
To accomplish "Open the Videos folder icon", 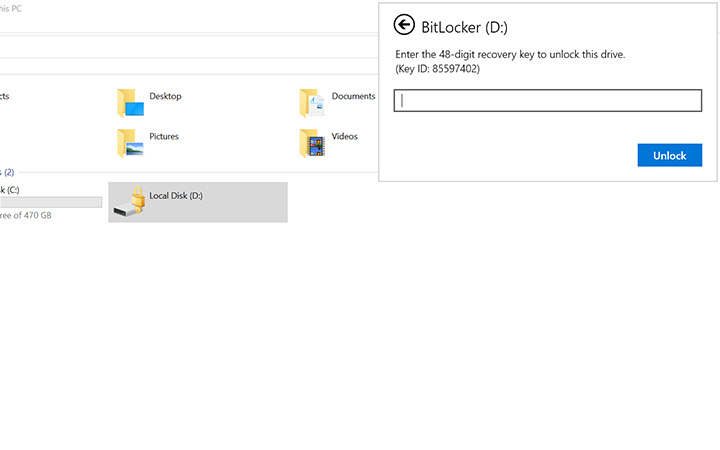I will (312, 143).
